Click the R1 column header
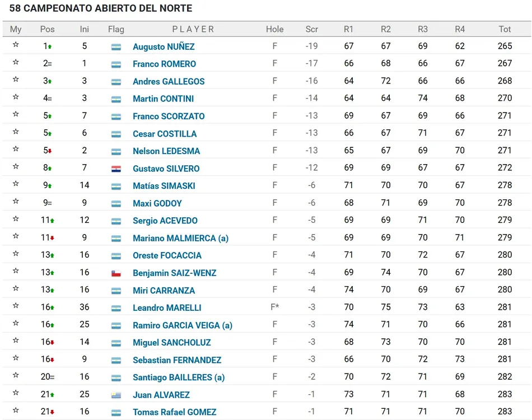 (x=349, y=29)
